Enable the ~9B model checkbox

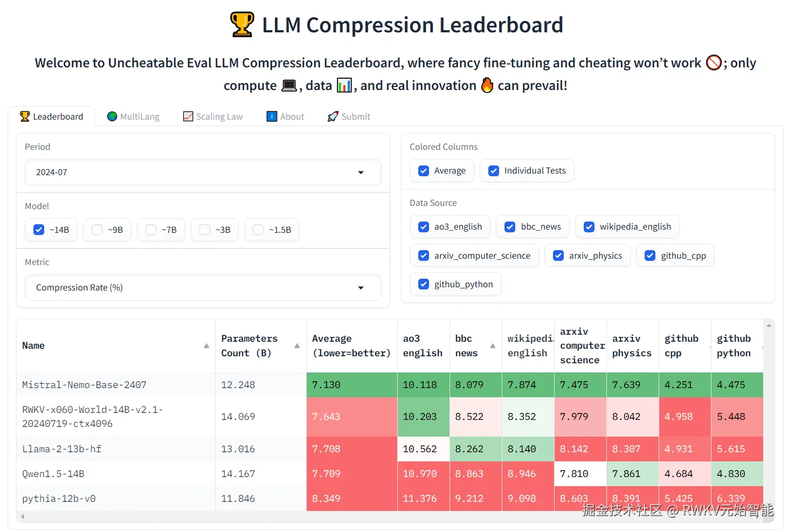(x=97, y=230)
